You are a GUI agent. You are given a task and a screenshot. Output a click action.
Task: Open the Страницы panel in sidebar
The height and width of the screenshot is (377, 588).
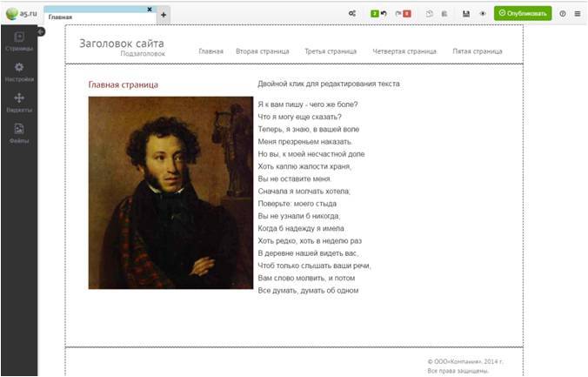coord(18,41)
